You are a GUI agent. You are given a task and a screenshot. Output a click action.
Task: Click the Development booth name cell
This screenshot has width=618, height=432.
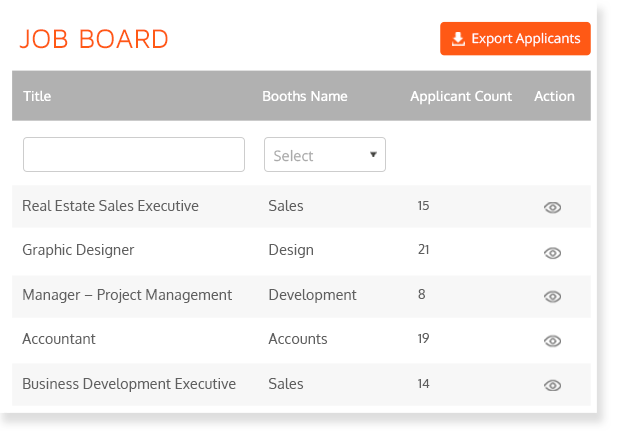coord(312,295)
